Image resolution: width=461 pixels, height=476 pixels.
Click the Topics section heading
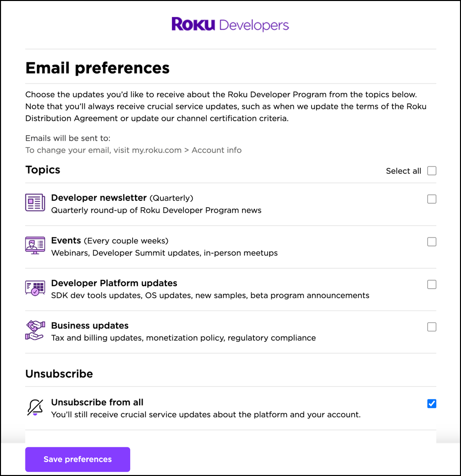pos(43,170)
